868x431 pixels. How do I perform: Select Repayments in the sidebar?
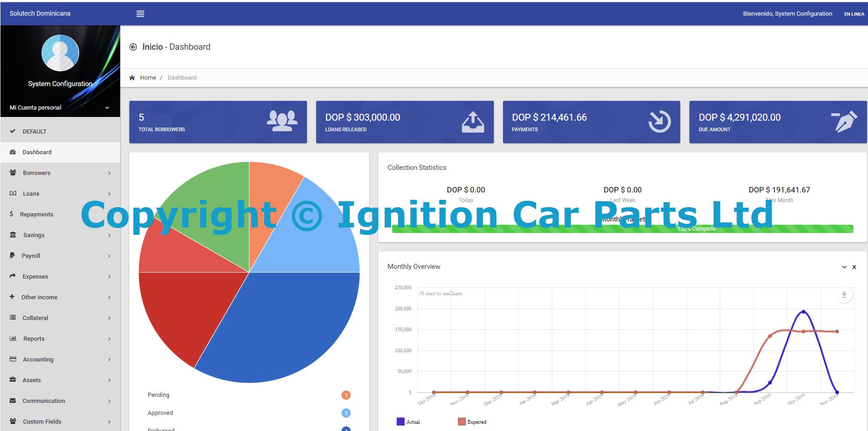click(36, 215)
